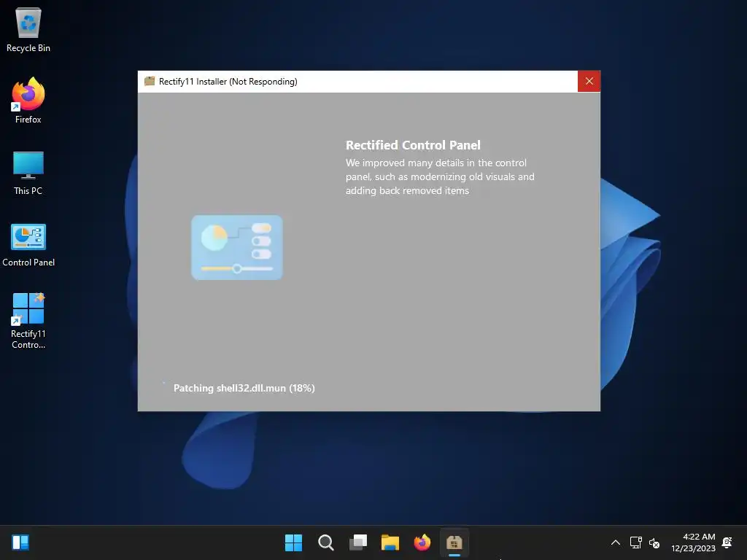Open Task View on the taskbar

358,542
